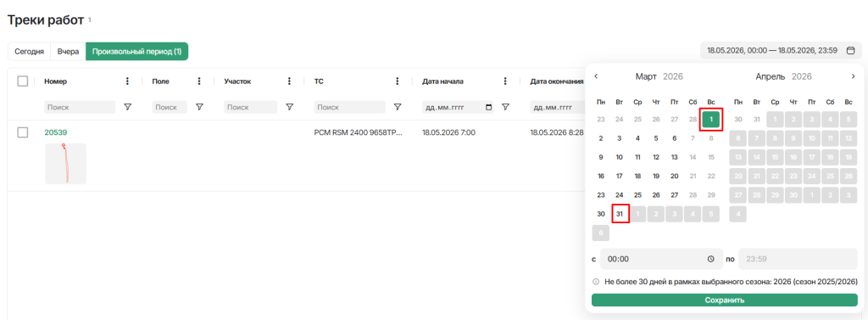The height and width of the screenshot is (320, 868).
Task: Select March 20 in calendar
Action: point(674,177)
